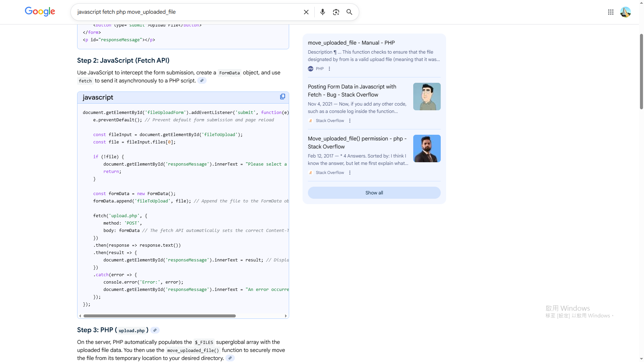The width and height of the screenshot is (644, 362).
Task: Start voice search with microphone icon
Action: [322, 12]
